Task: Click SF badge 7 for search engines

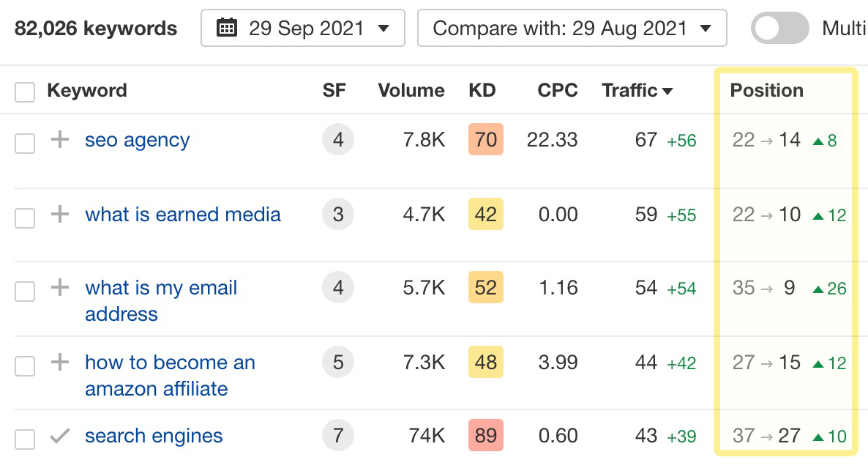Action: tap(337, 436)
